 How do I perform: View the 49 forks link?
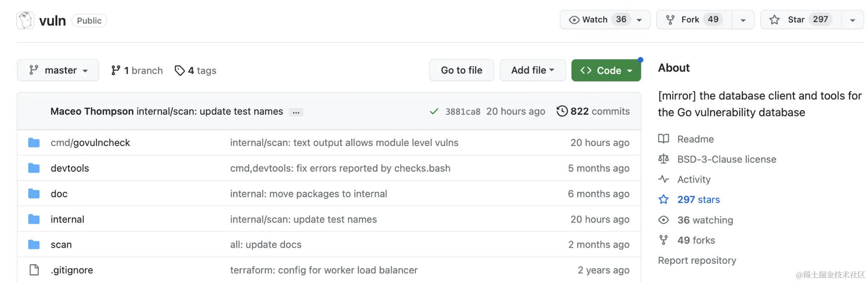tap(696, 240)
